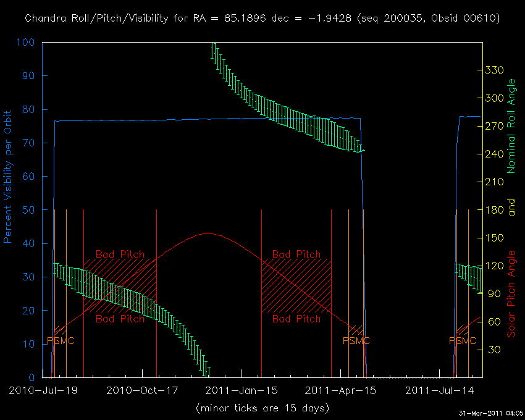Click the 100 tick on the left axis
Screen dimensions: 525x420
point(30,43)
